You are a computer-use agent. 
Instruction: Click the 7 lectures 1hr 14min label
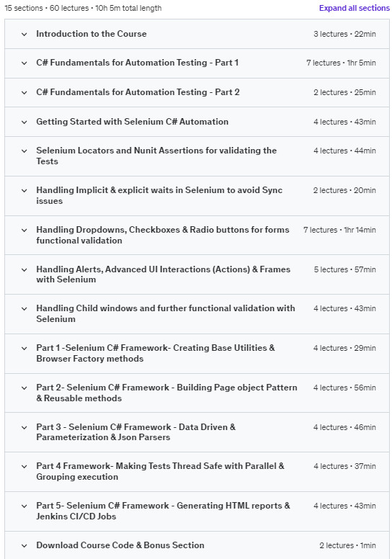[x=339, y=230]
